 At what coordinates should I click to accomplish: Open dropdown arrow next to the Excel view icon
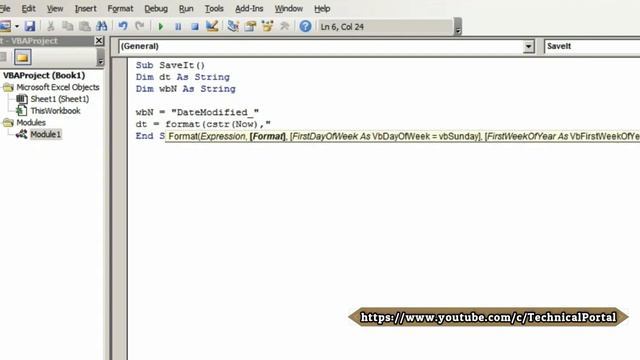pyautogui.click(x=17, y=27)
